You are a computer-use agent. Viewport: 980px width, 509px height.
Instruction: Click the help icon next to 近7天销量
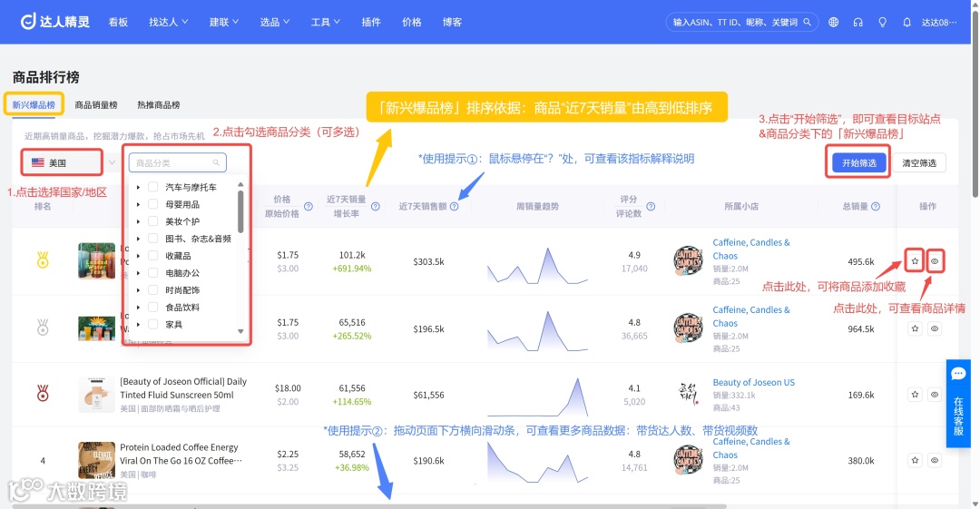(x=375, y=206)
